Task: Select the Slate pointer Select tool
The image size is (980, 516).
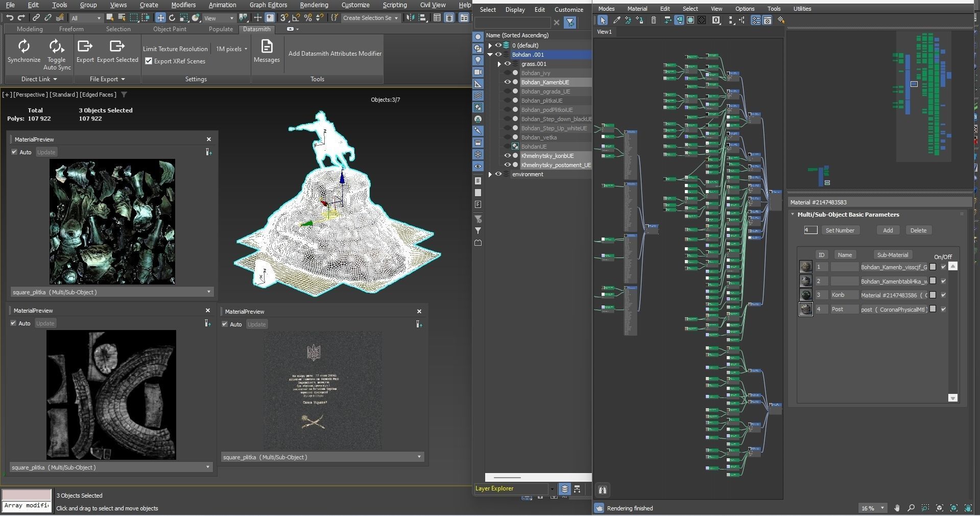Action: [x=603, y=20]
